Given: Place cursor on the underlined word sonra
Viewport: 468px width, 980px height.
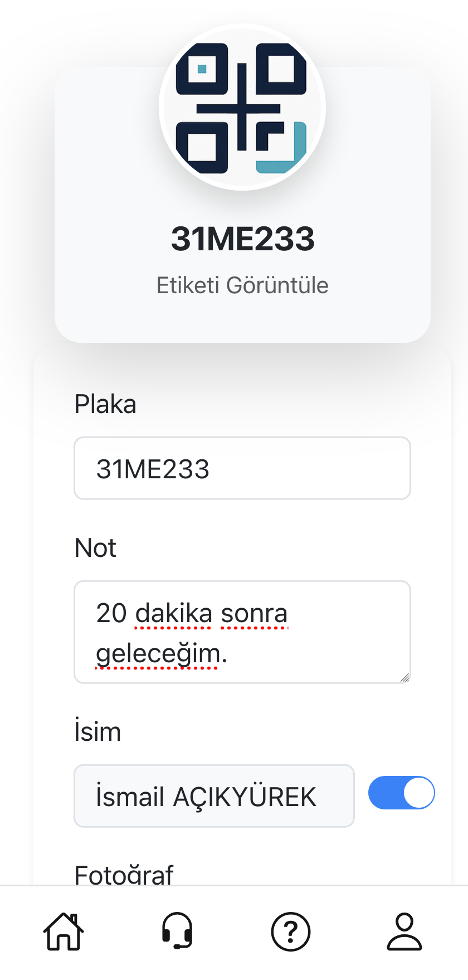Looking at the screenshot, I should [x=254, y=613].
